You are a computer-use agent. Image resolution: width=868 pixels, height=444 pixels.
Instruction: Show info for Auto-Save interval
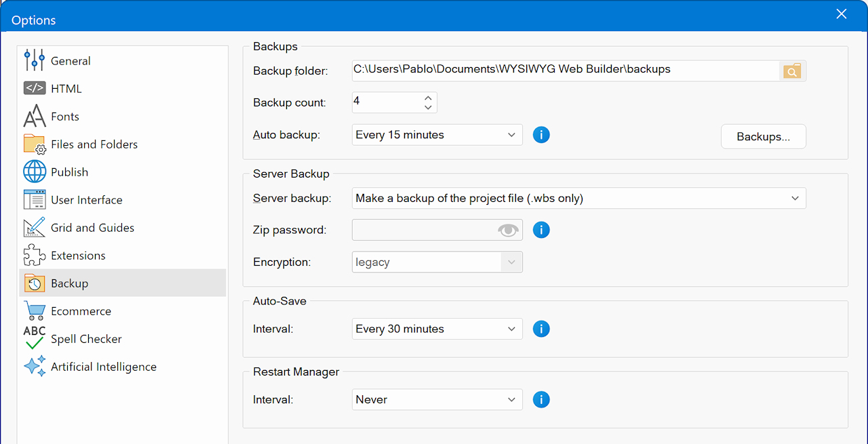pyautogui.click(x=540, y=329)
